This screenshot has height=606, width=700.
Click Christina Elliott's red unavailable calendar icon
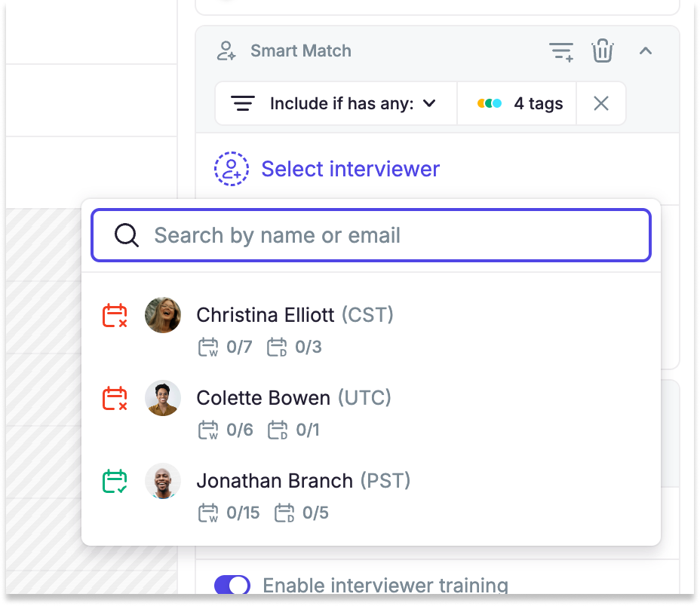[x=115, y=316]
